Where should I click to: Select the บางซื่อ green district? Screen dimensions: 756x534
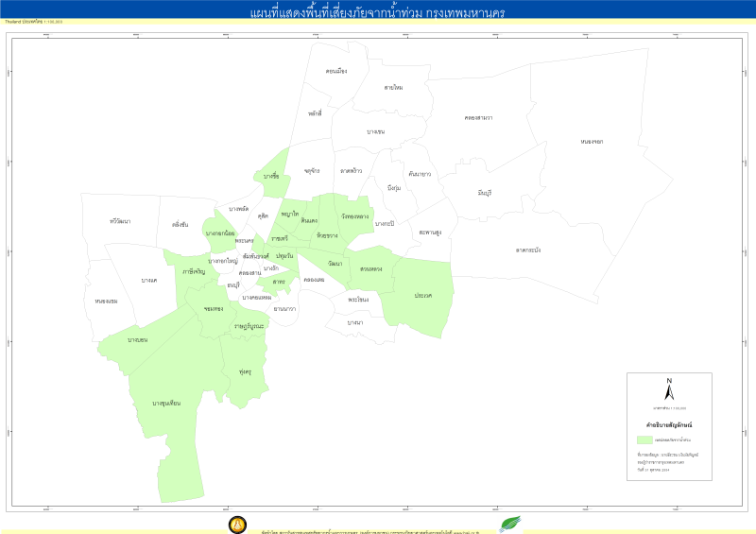click(x=272, y=176)
